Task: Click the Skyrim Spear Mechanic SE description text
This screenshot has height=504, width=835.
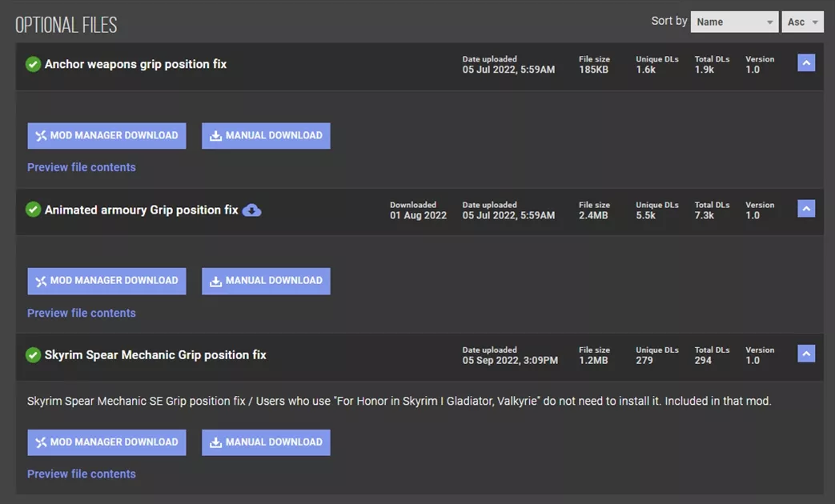Action: [x=399, y=402]
